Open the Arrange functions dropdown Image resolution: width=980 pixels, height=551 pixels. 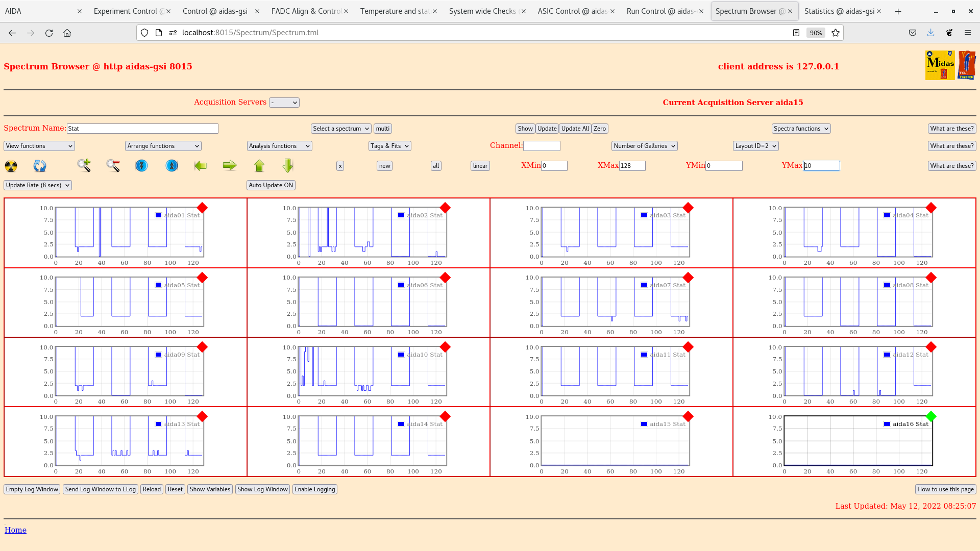[x=163, y=146]
